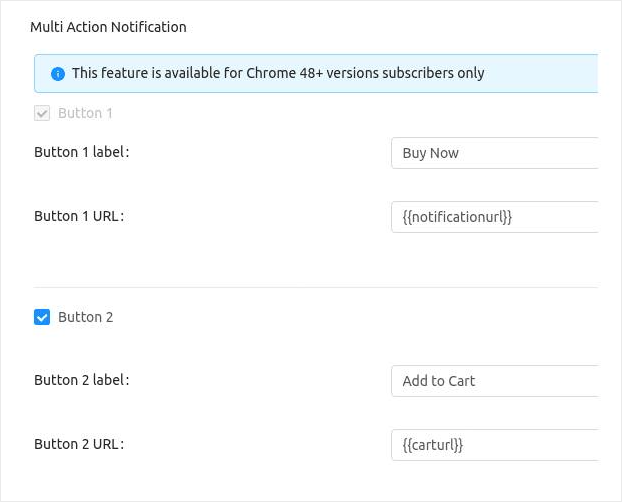Viewport: 622px width, 502px height.
Task: Uncheck the Button 2 checkbox
Action: point(42,317)
